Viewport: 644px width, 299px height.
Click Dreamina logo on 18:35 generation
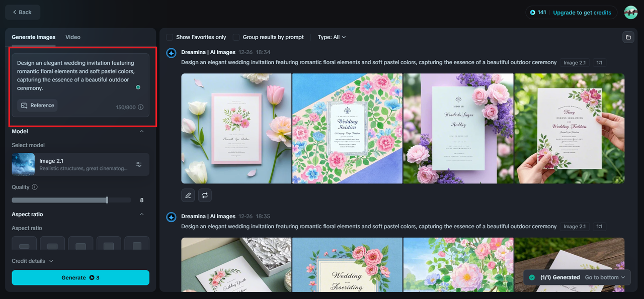[x=171, y=217]
